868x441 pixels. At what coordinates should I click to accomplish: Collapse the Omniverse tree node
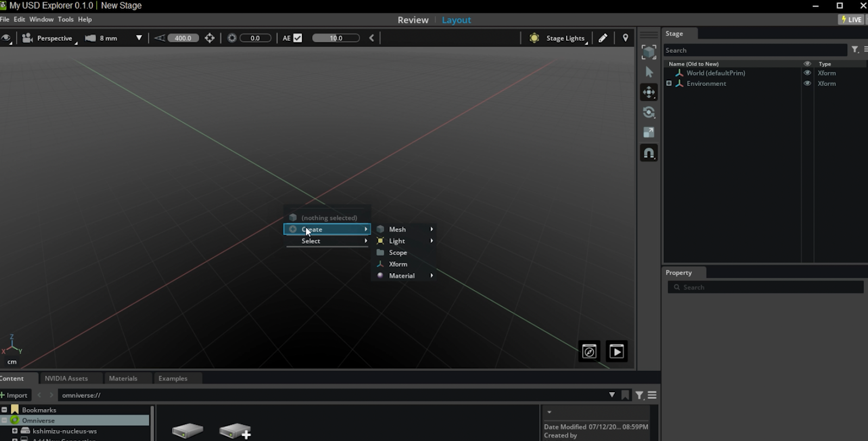pyautogui.click(x=4, y=420)
